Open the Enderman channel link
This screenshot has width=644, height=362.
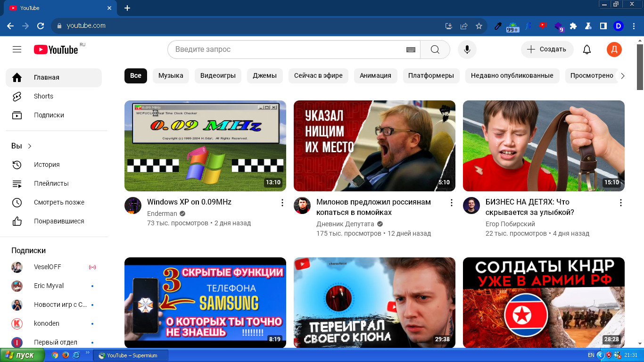click(x=162, y=214)
